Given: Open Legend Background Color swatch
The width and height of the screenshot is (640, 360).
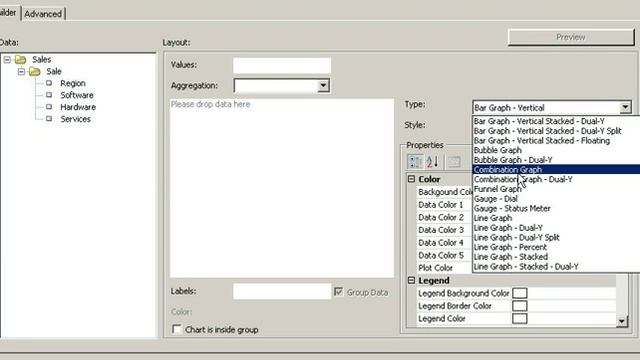Looking at the screenshot, I should (x=519, y=293).
